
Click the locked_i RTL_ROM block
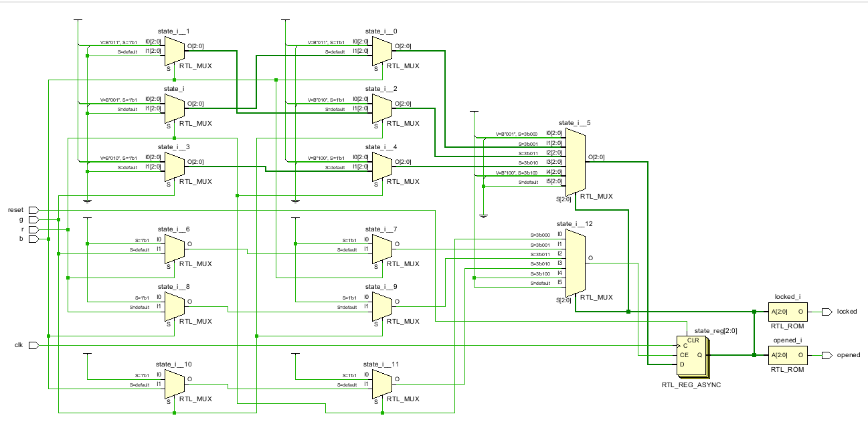point(787,312)
